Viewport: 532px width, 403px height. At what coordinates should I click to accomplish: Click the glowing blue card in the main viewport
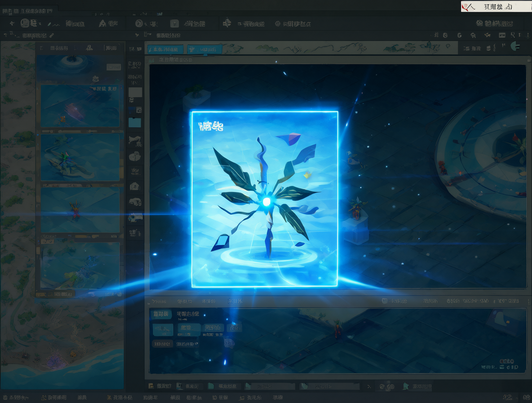pos(265,199)
